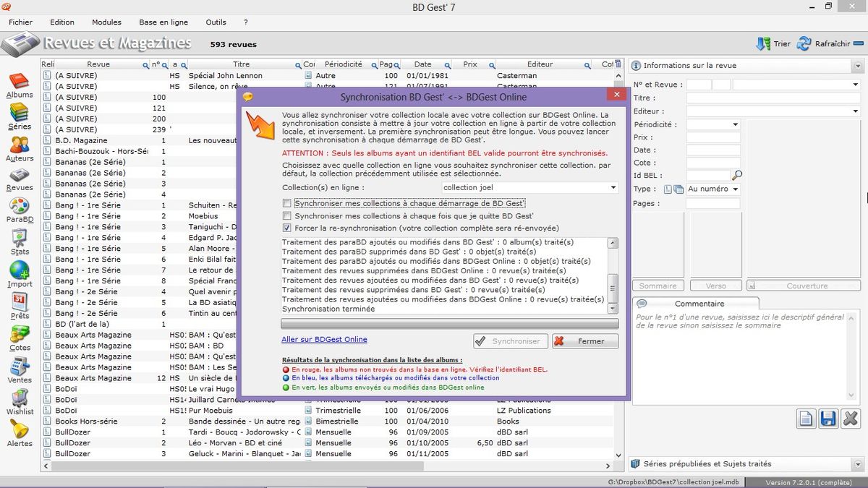
Task: Open the Base en ligne menu
Action: pyautogui.click(x=163, y=22)
